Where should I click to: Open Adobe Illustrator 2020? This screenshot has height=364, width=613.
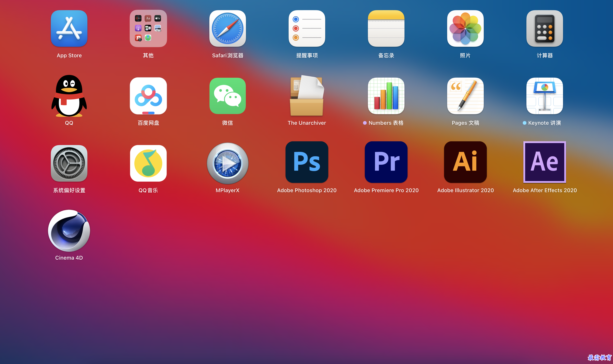465,162
